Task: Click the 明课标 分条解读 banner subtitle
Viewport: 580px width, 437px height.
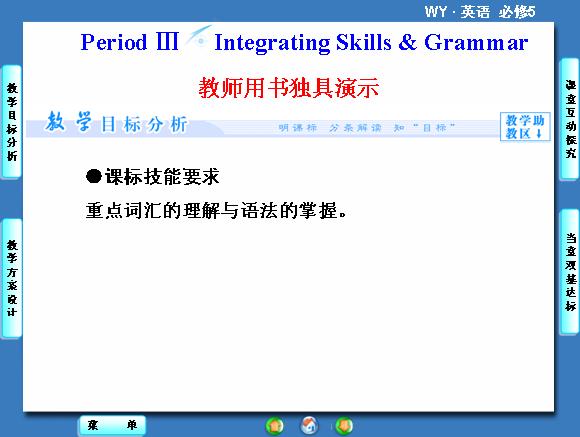Action: (367, 128)
